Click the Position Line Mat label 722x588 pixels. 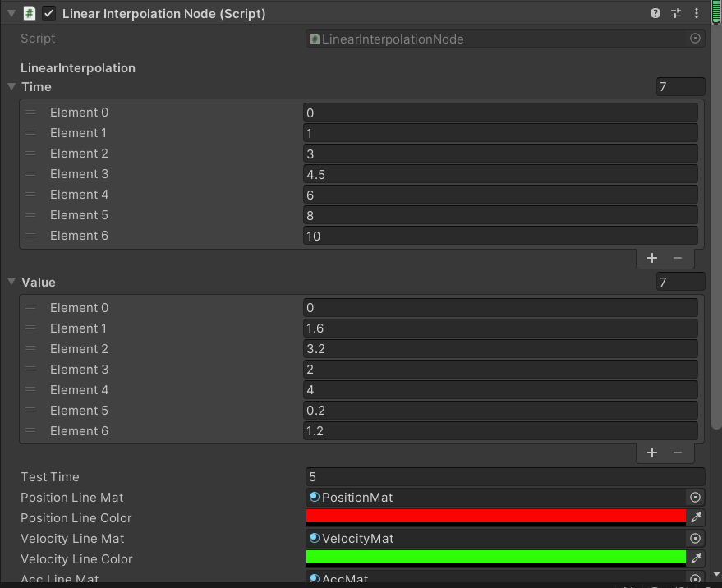[71, 498]
